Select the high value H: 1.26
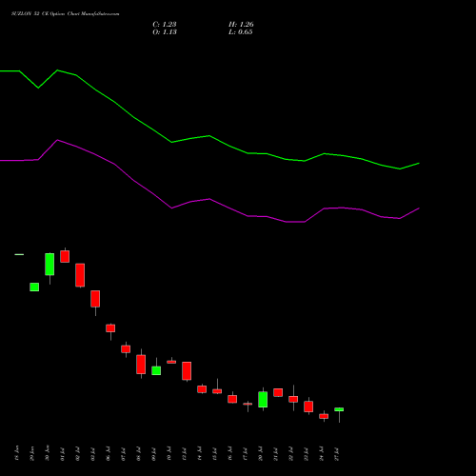 [x=241, y=25]
